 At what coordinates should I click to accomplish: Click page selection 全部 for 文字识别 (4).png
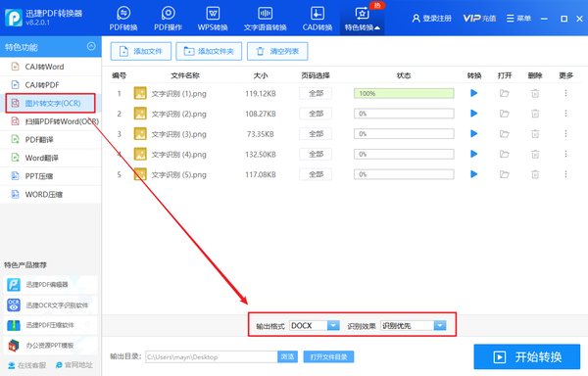pyautogui.click(x=316, y=154)
